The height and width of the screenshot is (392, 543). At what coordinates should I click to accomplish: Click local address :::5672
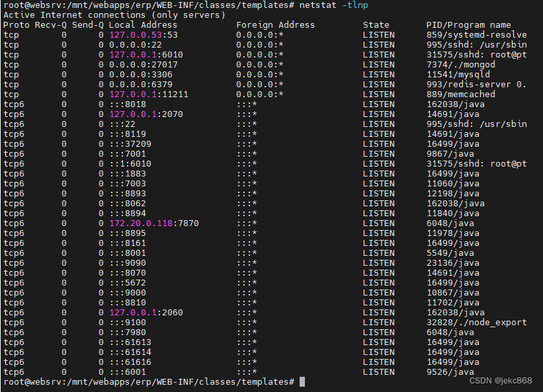[128, 283]
